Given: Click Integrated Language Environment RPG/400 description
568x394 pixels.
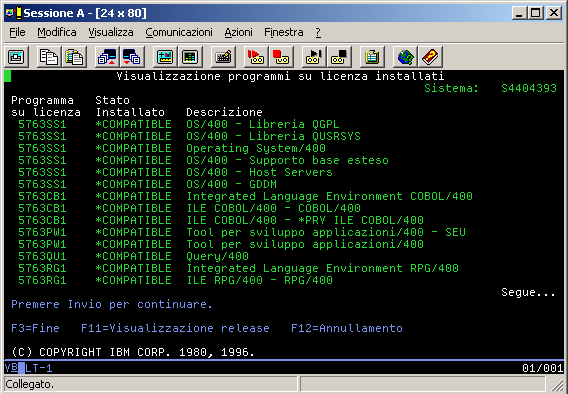Looking at the screenshot, I should tap(322, 268).
